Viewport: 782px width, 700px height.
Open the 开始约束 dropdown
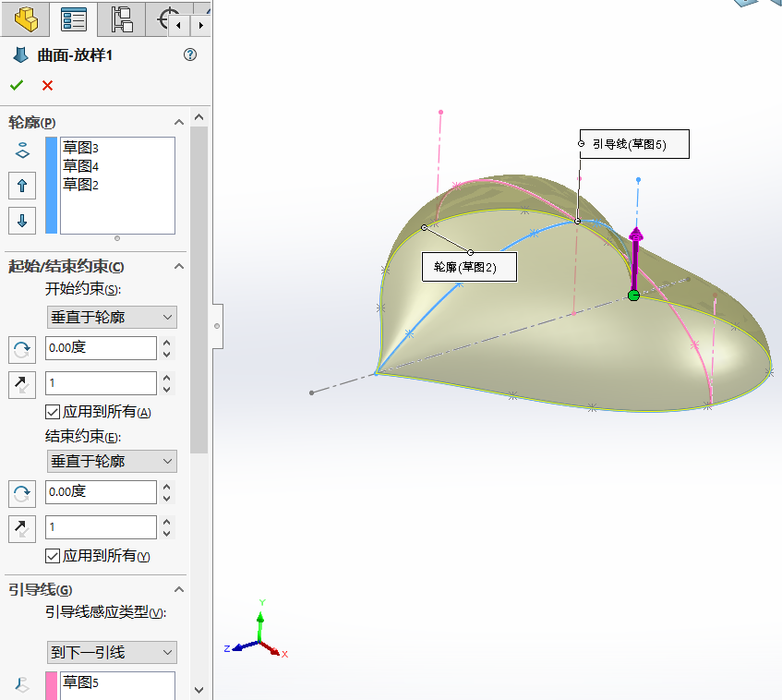(112, 318)
